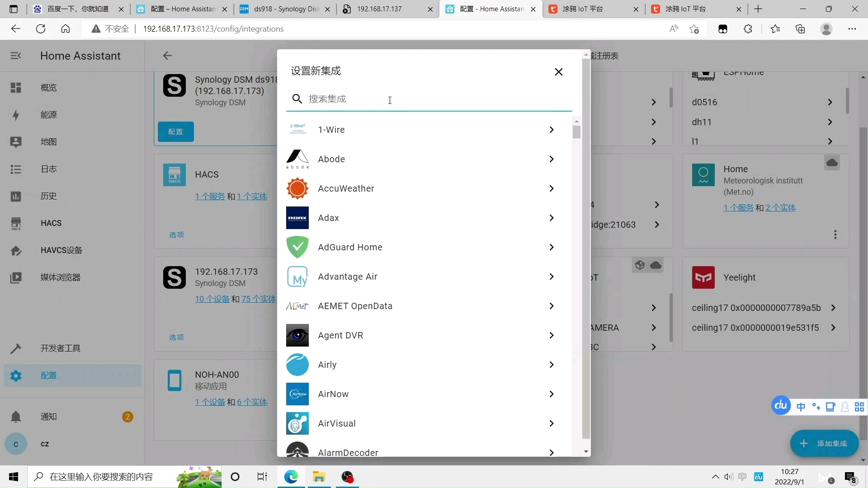The image size is (868, 488).
Task: Click the dialog list scrollbar thumb
Action: pyautogui.click(x=576, y=132)
